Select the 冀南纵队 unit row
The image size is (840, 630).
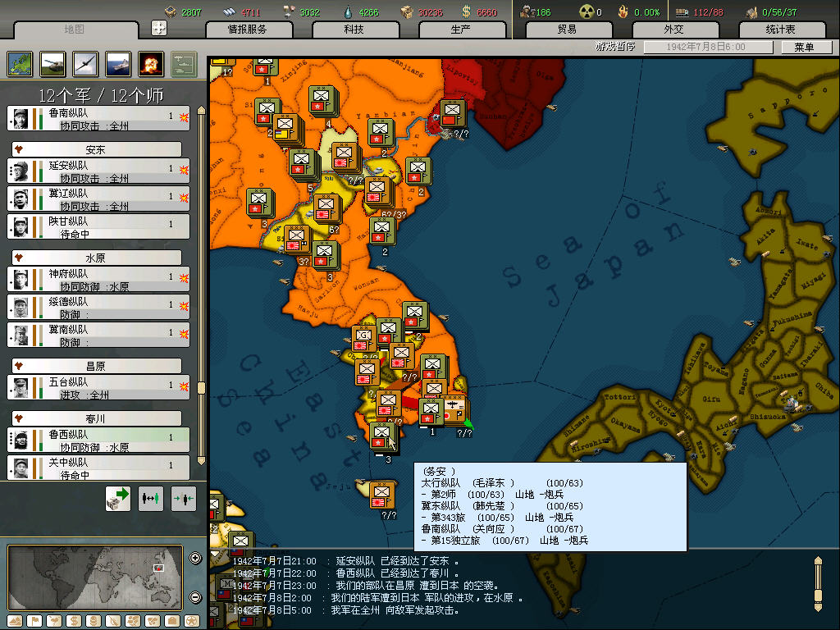pos(98,335)
